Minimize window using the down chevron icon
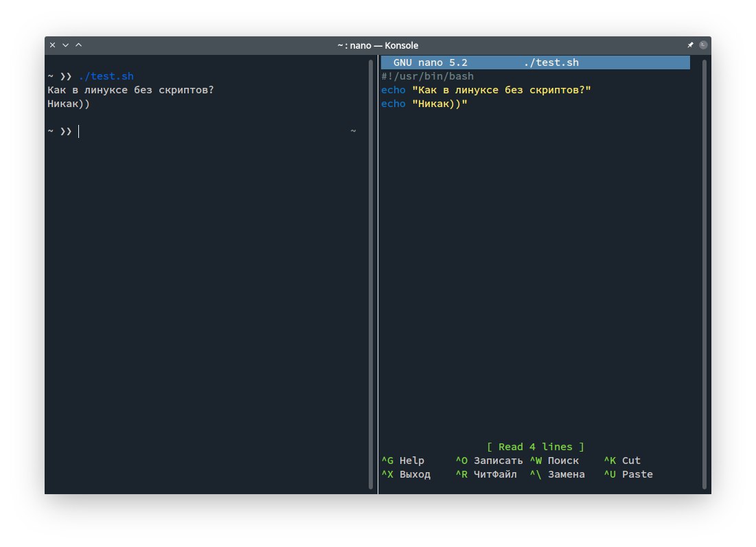Image resolution: width=756 pixels, height=547 pixels. (x=65, y=45)
